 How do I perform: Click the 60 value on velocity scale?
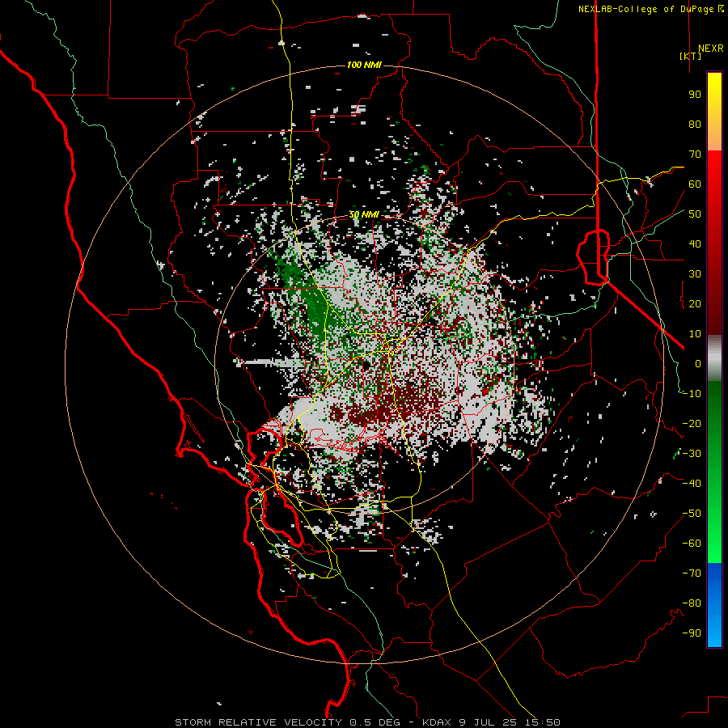pos(695,184)
